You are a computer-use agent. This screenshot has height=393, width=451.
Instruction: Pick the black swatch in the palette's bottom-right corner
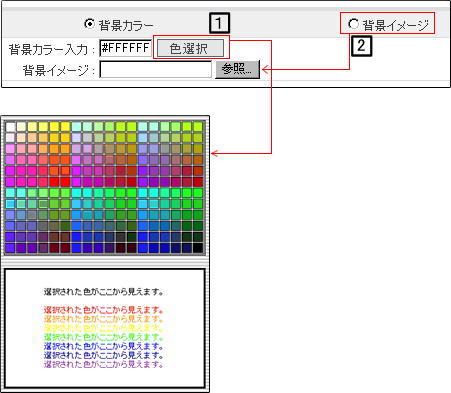pos(198,248)
